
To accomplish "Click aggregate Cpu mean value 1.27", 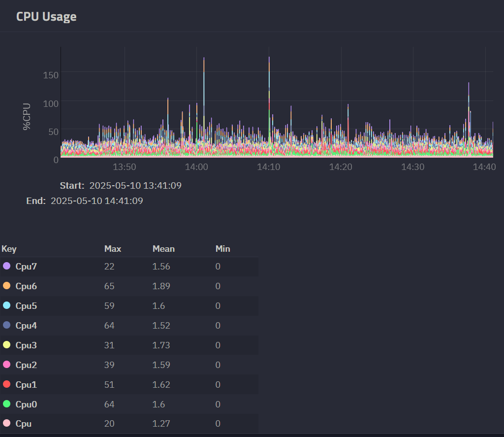I will [x=161, y=424].
